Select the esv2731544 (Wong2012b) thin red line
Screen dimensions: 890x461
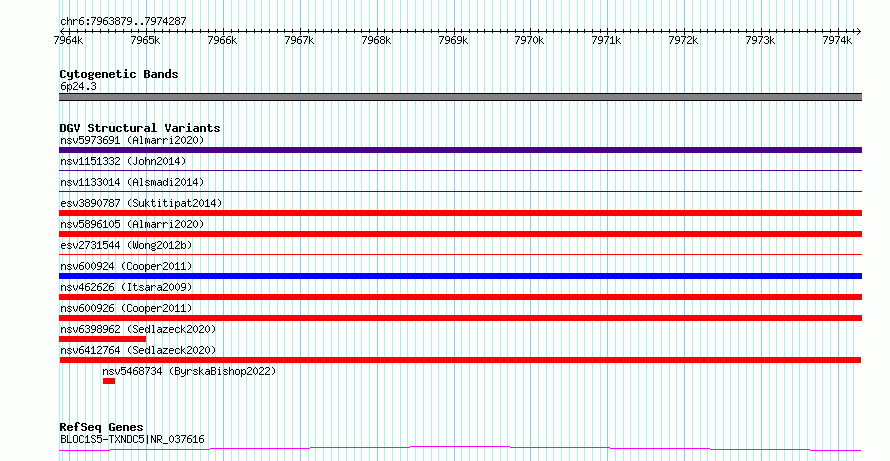coord(460,254)
